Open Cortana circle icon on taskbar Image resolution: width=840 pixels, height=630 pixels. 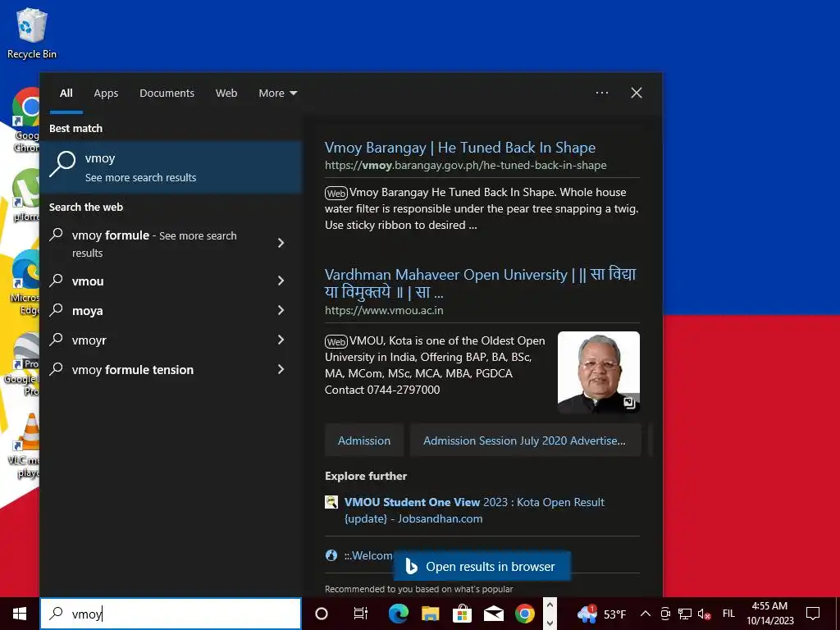tap(322, 614)
